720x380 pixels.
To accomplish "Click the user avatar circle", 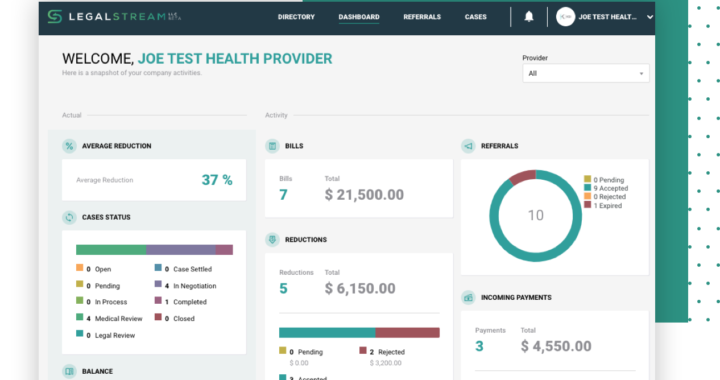I will click(x=565, y=17).
